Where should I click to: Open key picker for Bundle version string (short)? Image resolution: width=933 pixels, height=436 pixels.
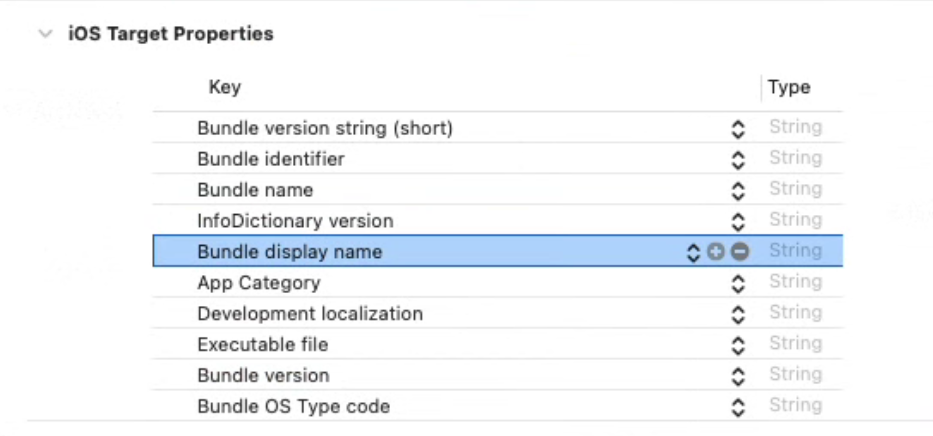738,128
